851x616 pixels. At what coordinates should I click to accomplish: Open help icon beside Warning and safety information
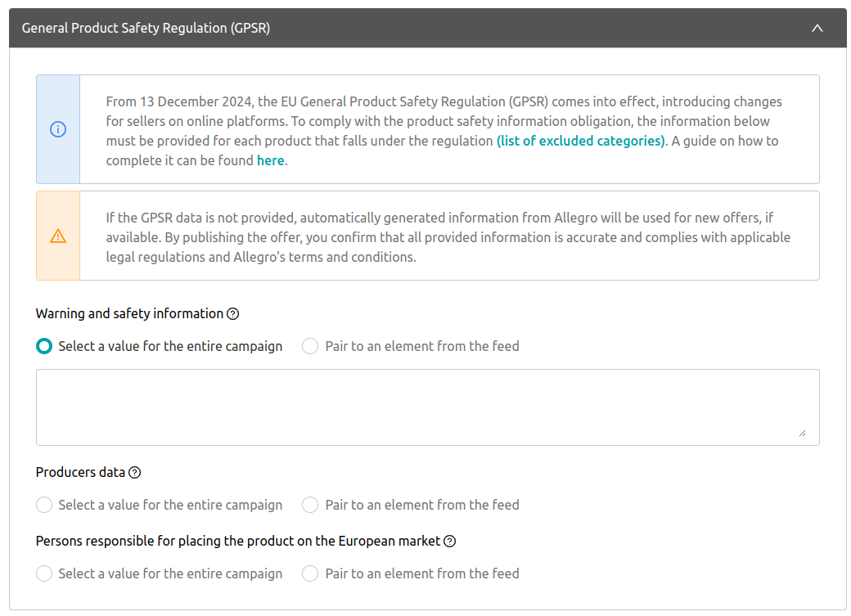pos(233,313)
